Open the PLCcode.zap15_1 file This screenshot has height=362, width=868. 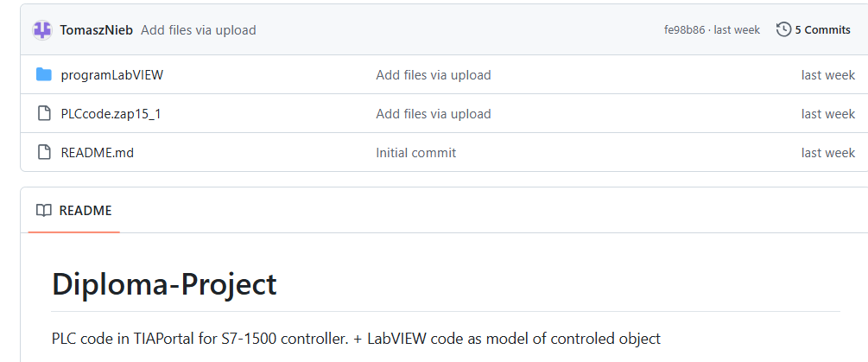pyautogui.click(x=111, y=114)
